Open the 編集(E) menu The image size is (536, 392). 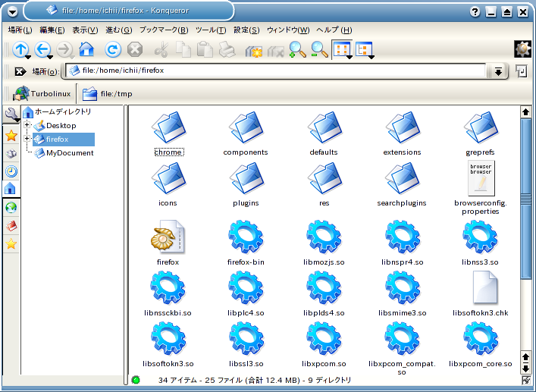pyautogui.click(x=52, y=30)
